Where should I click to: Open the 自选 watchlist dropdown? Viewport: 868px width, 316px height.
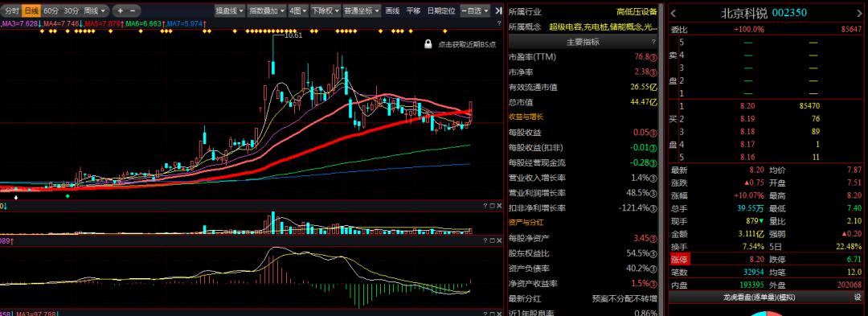tap(476, 10)
